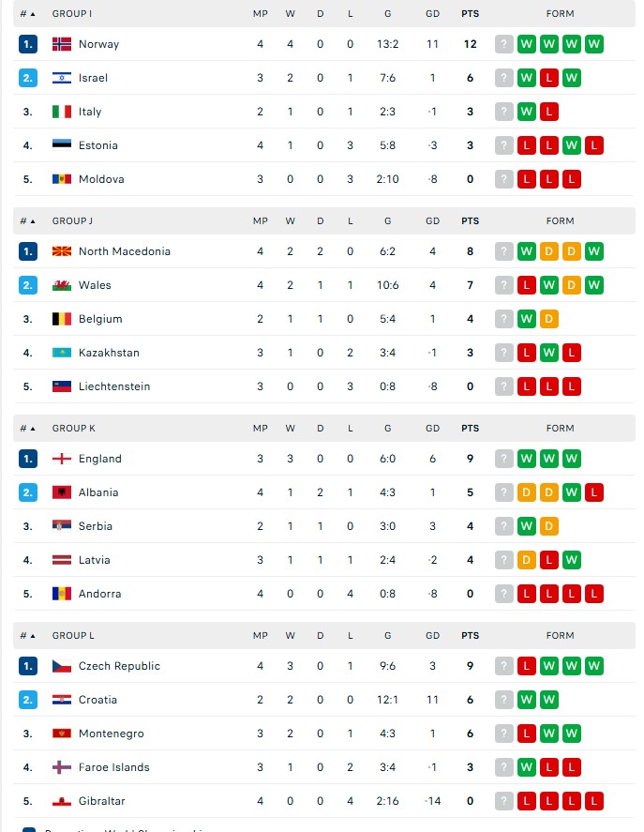Image resolution: width=644 pixels, height=832 pixels.
Task: Click the Gibraltar flag icon
Action: pos(62,801)
